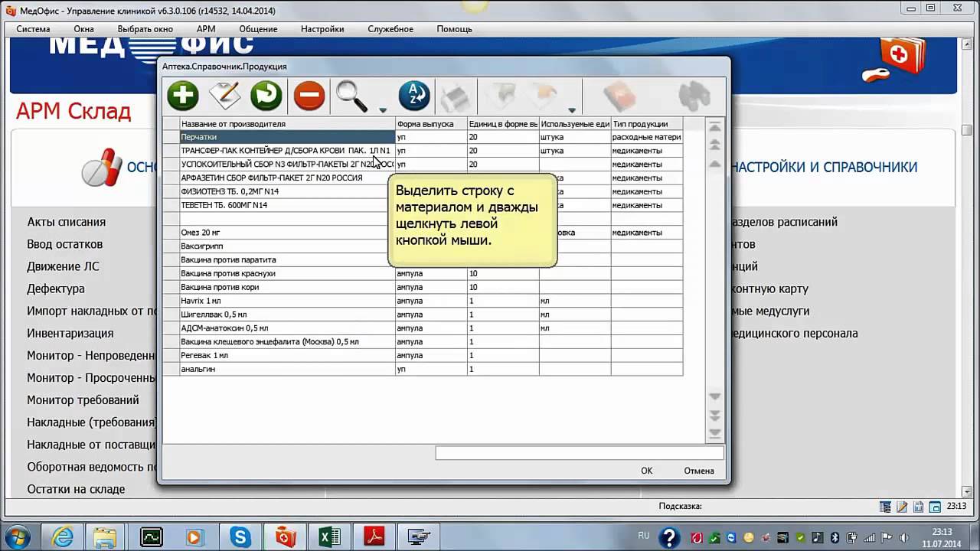Select the анальгин row
980x551 pixels.
tap(423, 369)
